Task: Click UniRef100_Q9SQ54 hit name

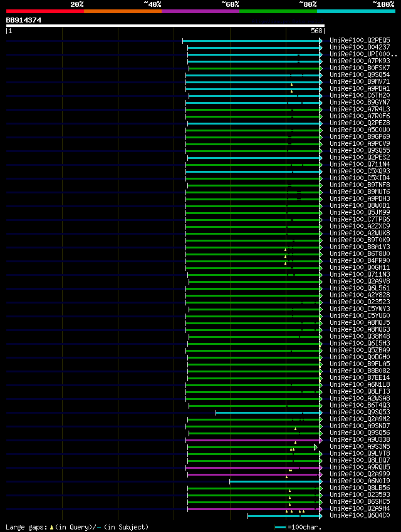Action: point(360,74)
